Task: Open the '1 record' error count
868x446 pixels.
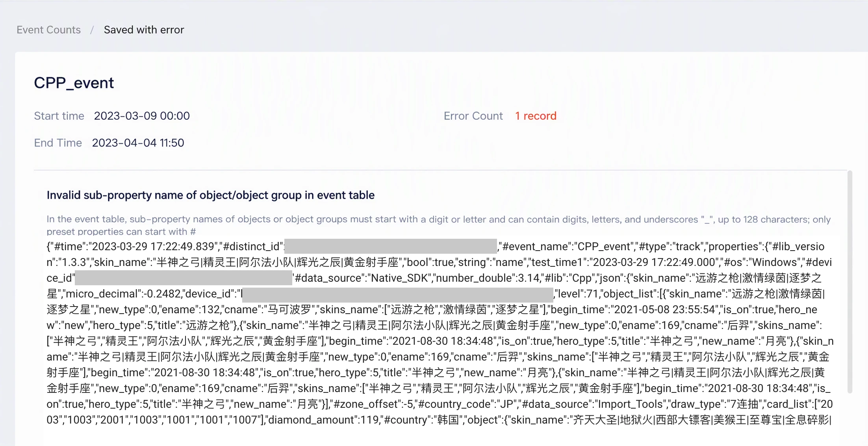Action: (536, 116)
